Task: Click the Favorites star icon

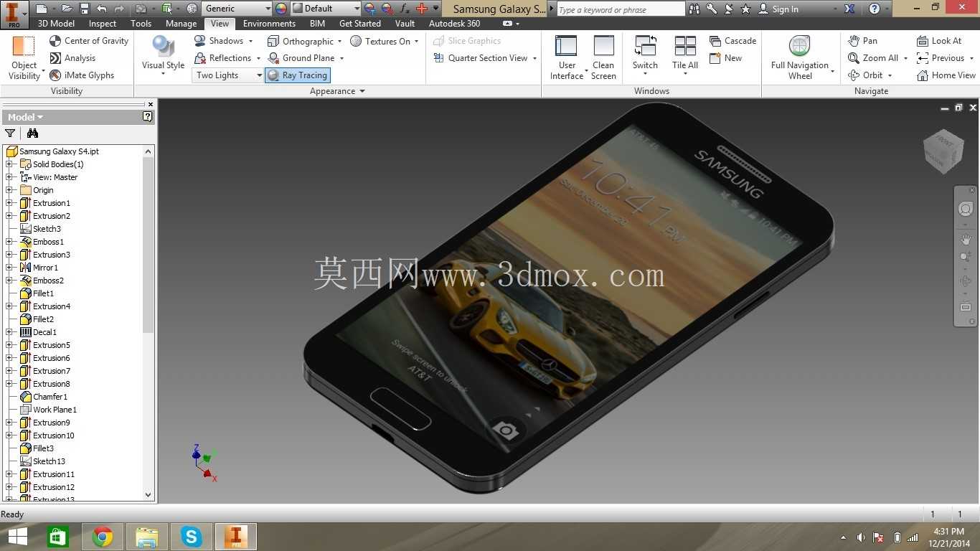Action: tap(745, 9)
